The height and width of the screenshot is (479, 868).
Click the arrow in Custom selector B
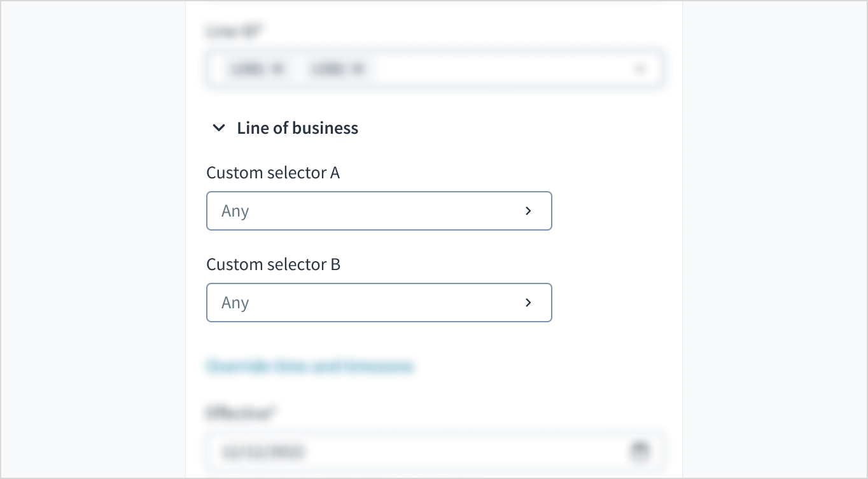[528, 303]
